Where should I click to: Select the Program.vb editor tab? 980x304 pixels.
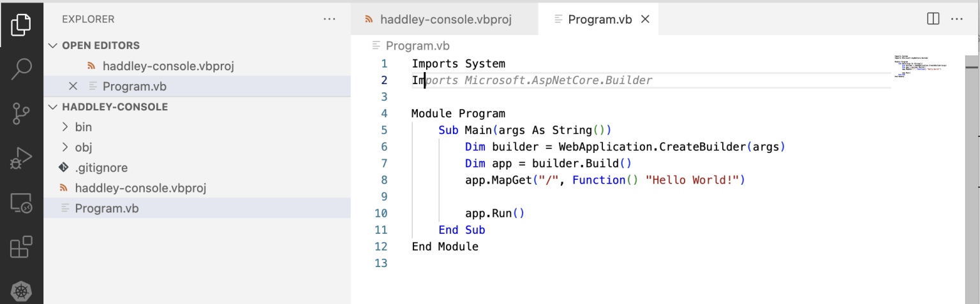[x=599, y=19]
